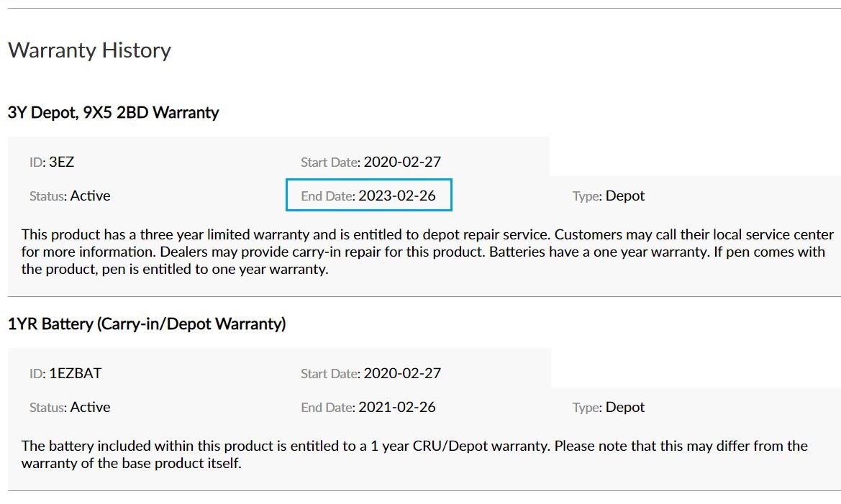Click the three year limited warranty description paragraph
841x504 pixels.
click(x=427, y=252)
